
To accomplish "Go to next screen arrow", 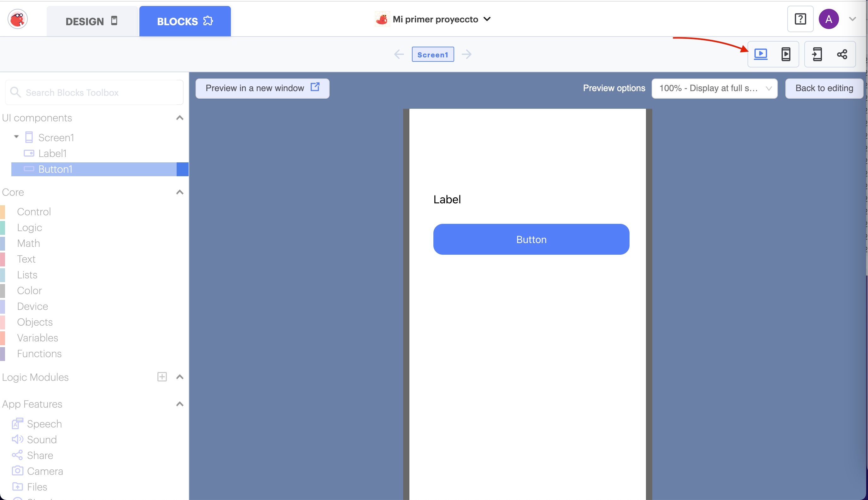I will tap(466, 54).
